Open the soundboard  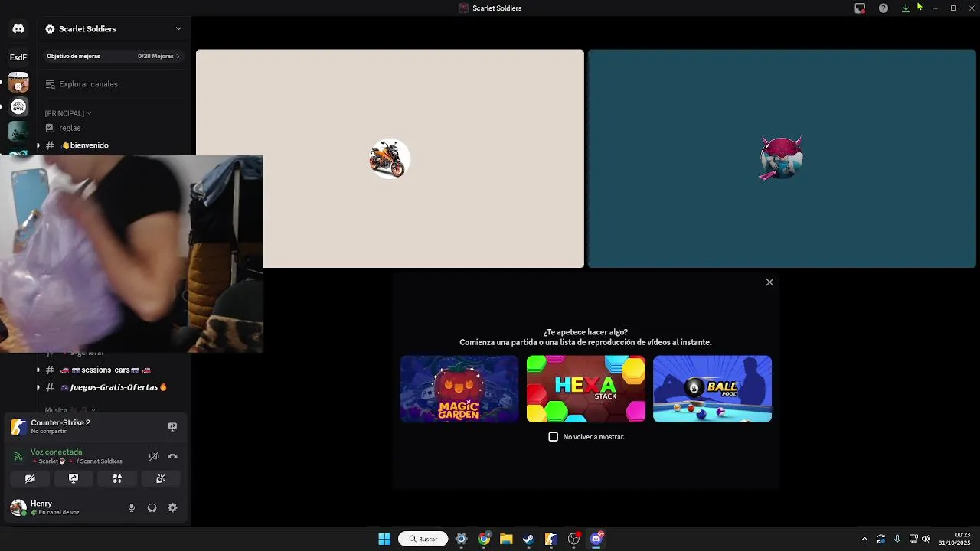161,478
